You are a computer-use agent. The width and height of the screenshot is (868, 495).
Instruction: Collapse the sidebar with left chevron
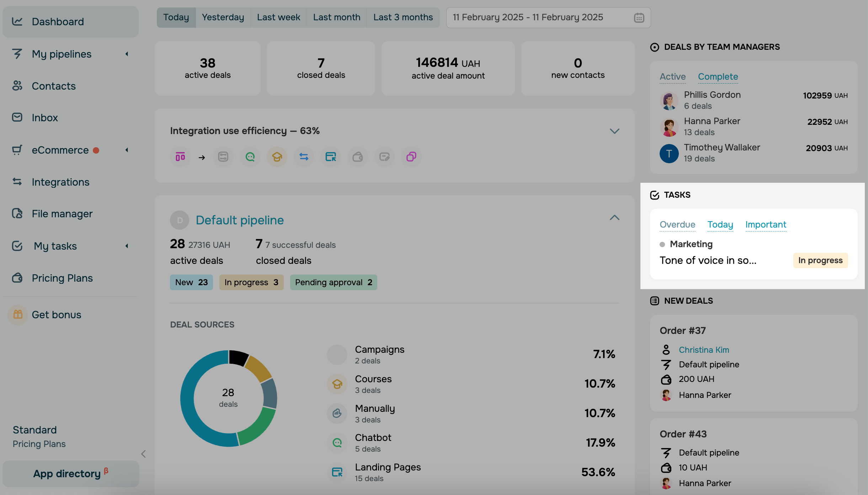[x=143, y=454]
